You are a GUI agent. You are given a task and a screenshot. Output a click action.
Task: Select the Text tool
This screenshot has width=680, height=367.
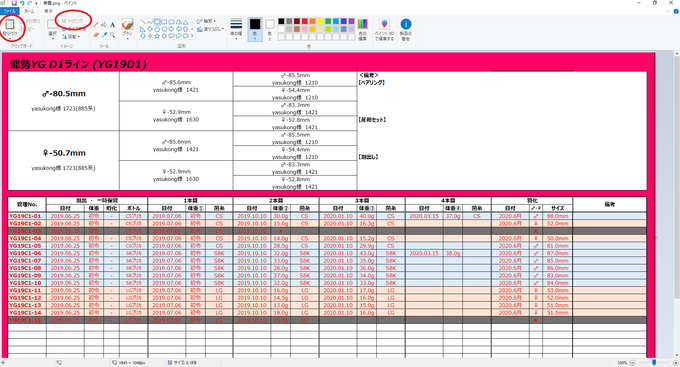[112, 25]
